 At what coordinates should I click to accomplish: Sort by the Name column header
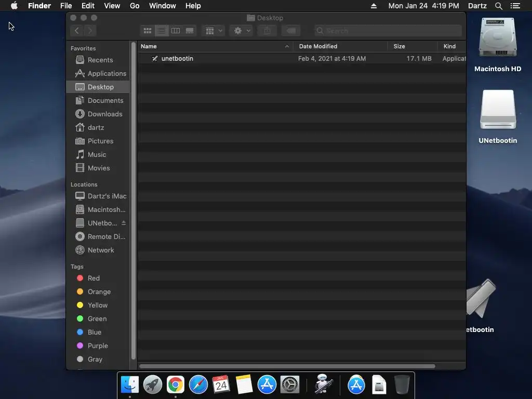216,46
